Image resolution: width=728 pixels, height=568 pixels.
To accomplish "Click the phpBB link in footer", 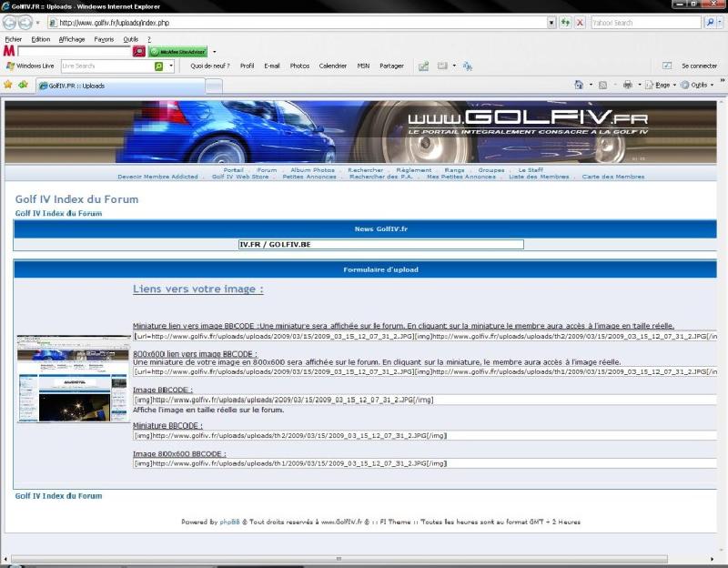I will point(229,522).
